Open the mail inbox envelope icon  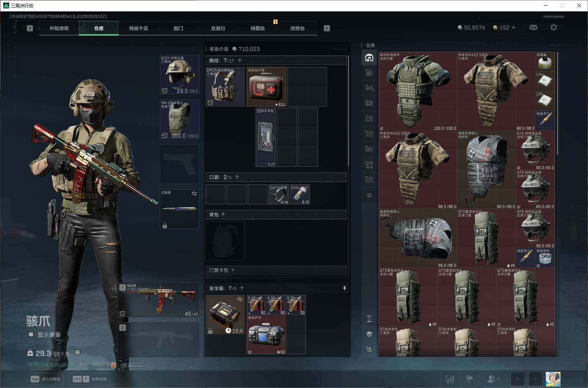pos(533,28)
